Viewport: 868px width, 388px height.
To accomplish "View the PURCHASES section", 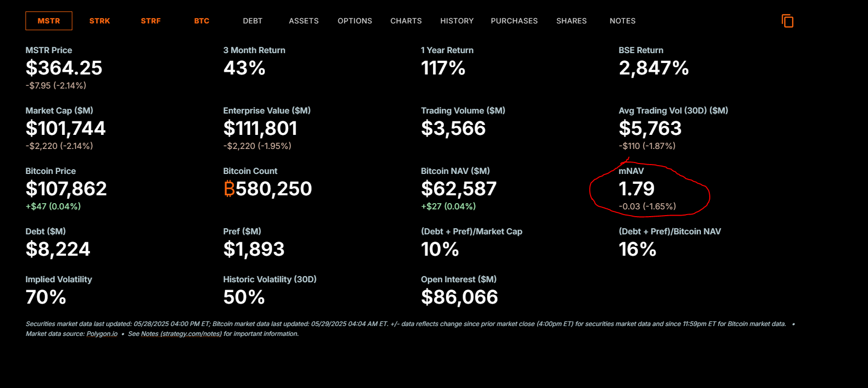I will [x=514, y=21].
